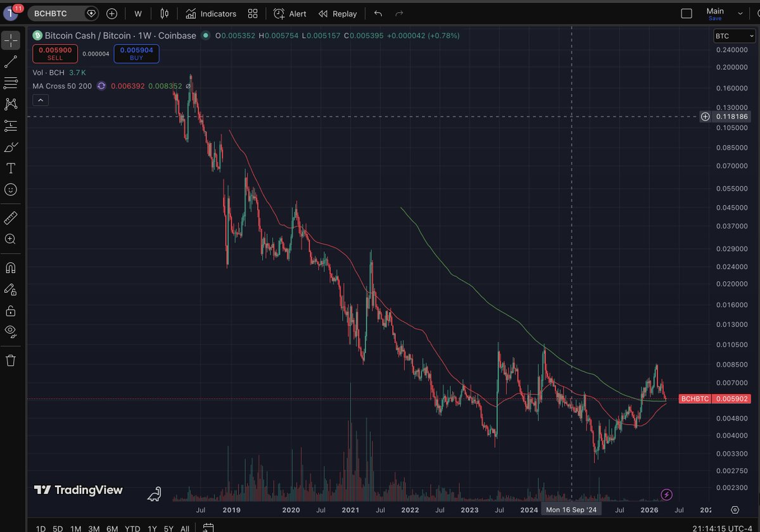760x532 pixels.
Task: Select the text annotation tool
Action: click(11, 168)
